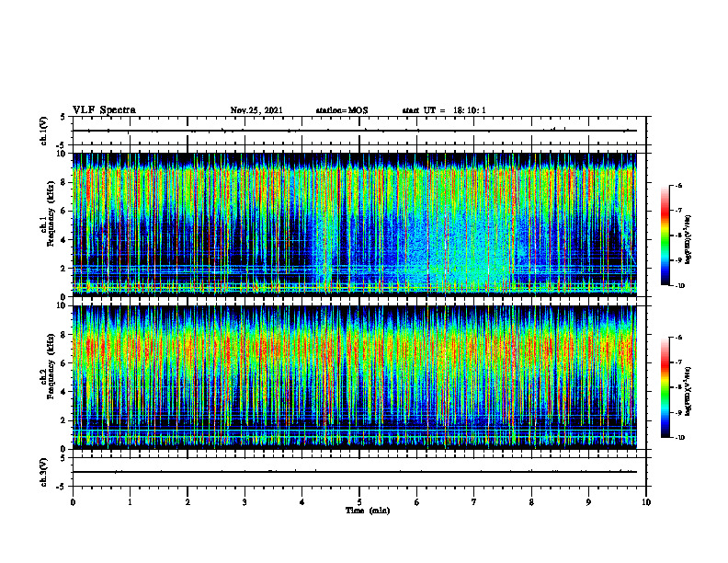Click the ch.1(V) waveform trace
The width and height of the screenshot is (728, 563).
coord(355,131)
